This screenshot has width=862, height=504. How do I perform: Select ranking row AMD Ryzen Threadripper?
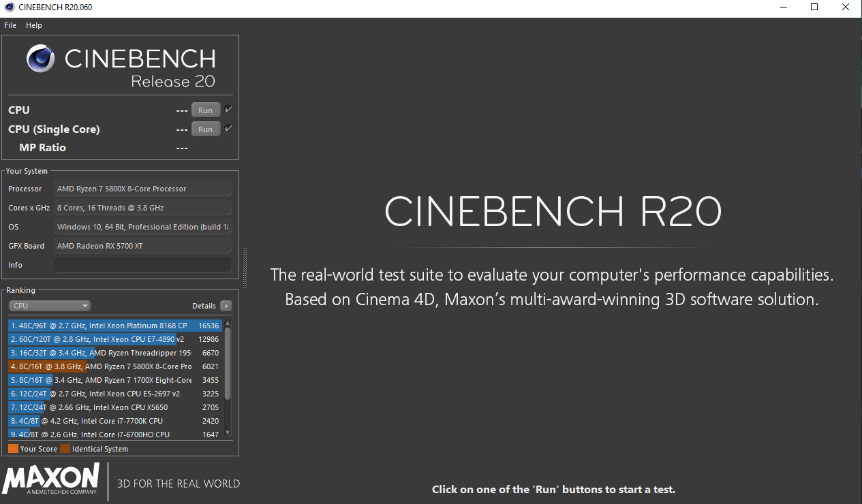click(115, 353)
